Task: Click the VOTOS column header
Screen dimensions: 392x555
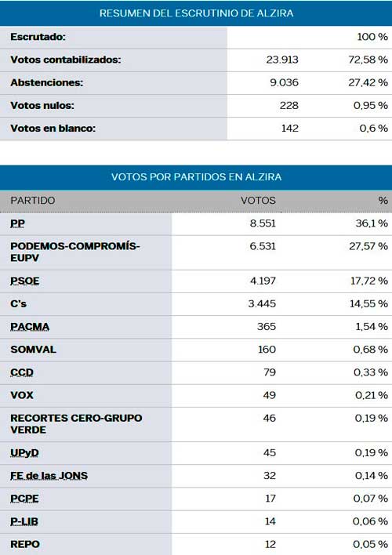Action: pyautogui.click(x=258, y=201)
